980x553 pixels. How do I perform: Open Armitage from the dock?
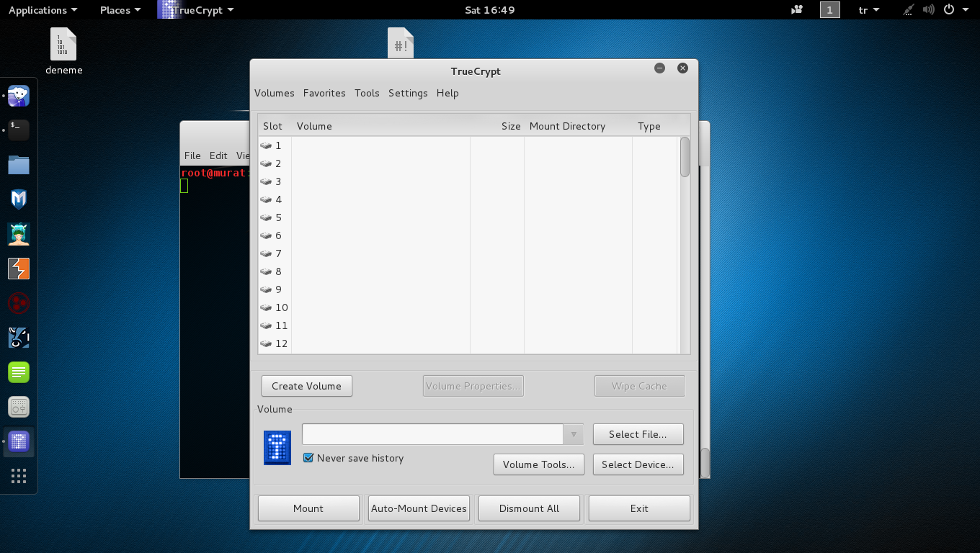click(x=19, y=234)
